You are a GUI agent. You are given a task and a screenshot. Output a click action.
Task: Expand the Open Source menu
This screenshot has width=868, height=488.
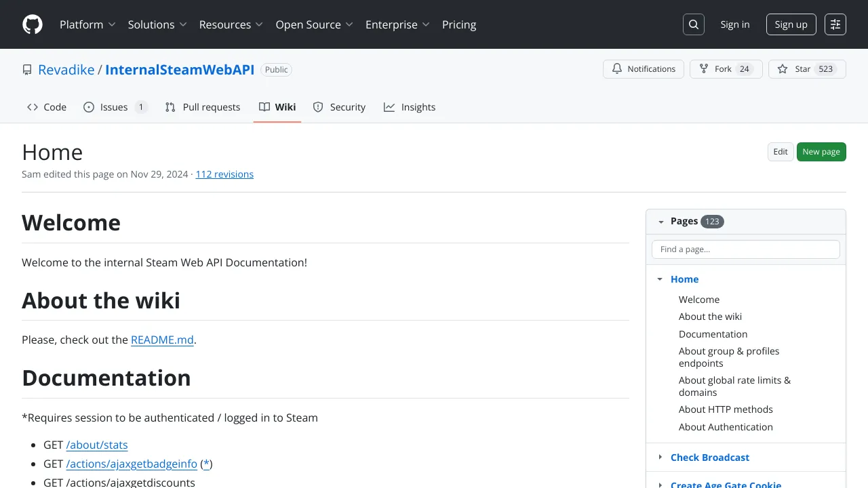[315, 24]
